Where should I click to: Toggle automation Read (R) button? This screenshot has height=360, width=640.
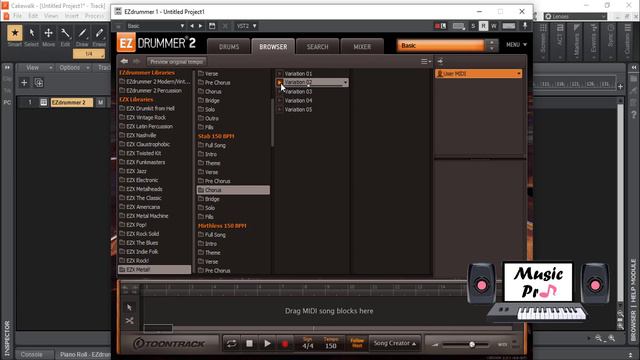[483, 26]
